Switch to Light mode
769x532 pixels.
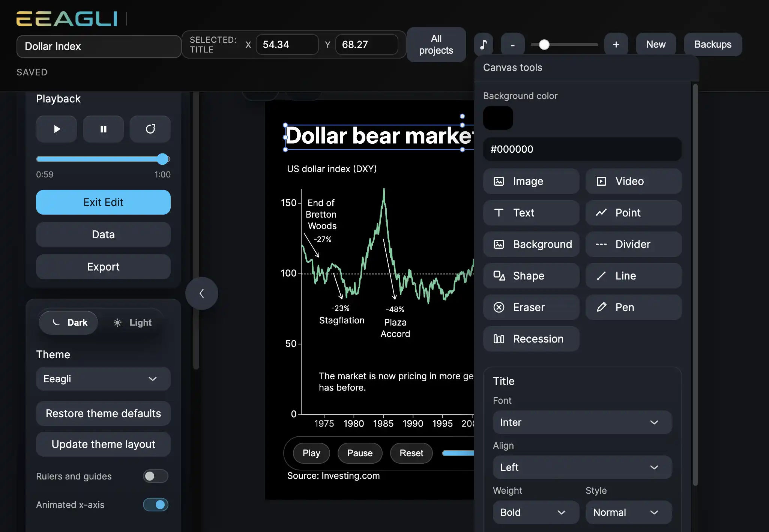pyautogui.click(x=133, y=322)
